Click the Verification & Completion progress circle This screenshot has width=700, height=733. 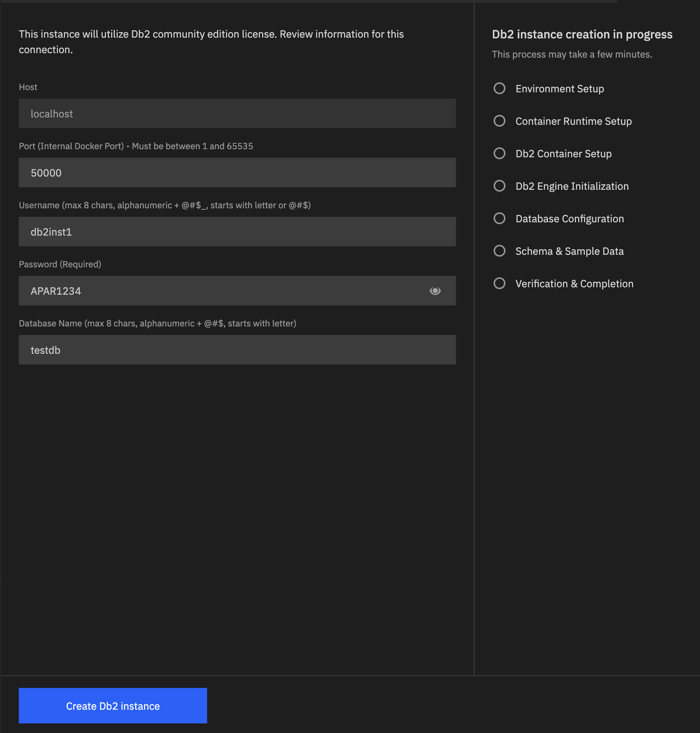pyautogui.click(x=500, y=283)
